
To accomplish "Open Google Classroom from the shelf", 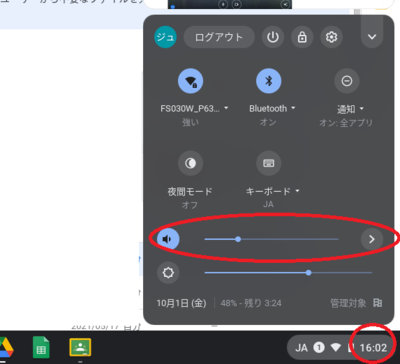I will [x=80, y=347].
